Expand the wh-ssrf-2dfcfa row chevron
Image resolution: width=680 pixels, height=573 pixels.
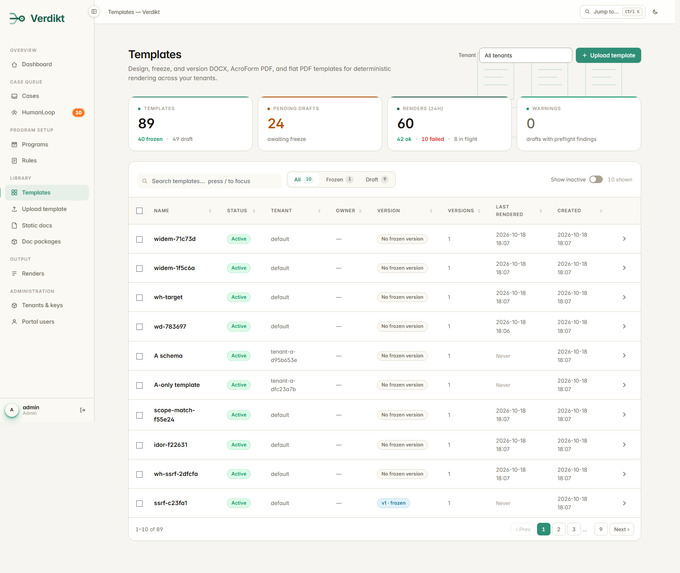(x=624, y=474)
